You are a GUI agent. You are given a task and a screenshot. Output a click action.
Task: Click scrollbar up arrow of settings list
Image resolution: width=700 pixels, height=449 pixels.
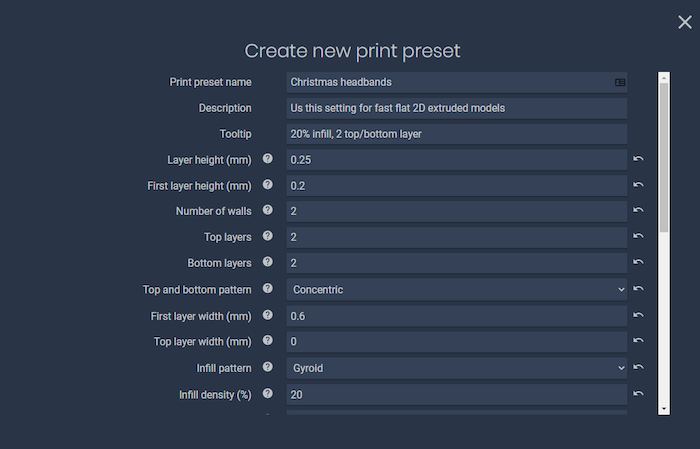pos(664,78)
